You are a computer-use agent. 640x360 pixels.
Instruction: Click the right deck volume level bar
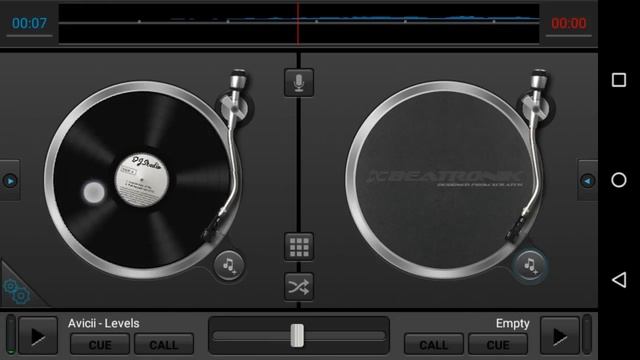587,334
